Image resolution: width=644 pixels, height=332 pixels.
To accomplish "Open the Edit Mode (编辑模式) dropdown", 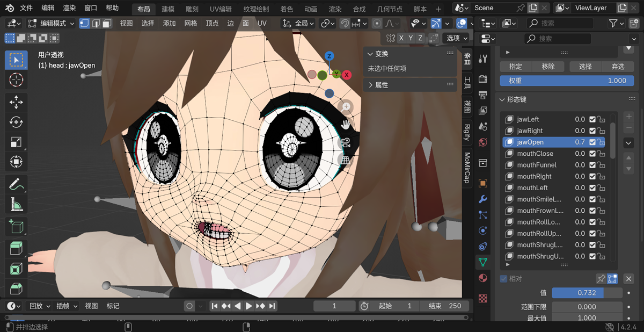I will pyautogui.click(x=52, y=24).
